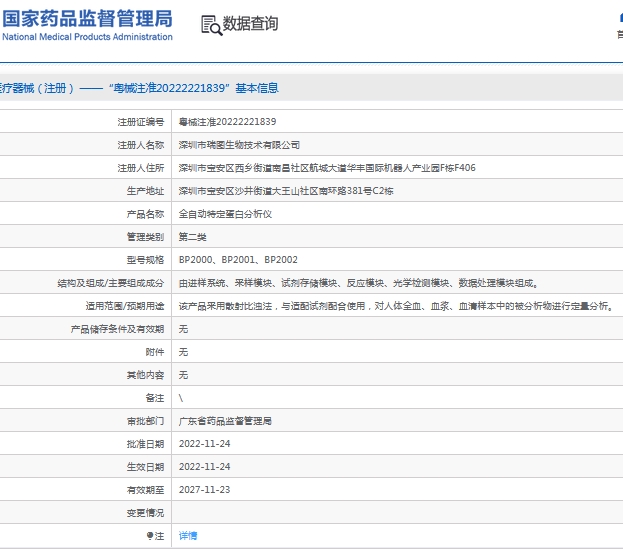Click the 注册人住所 label

coord(141,168)
